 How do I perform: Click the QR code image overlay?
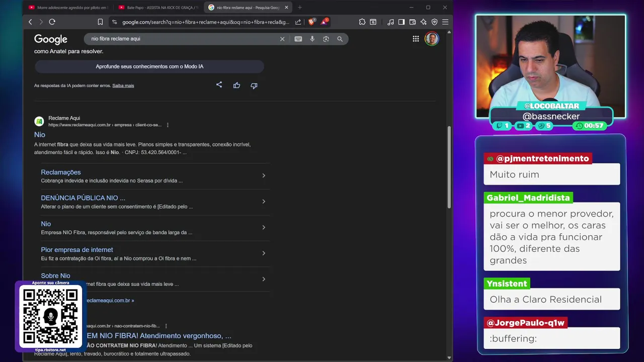(50, 317)
